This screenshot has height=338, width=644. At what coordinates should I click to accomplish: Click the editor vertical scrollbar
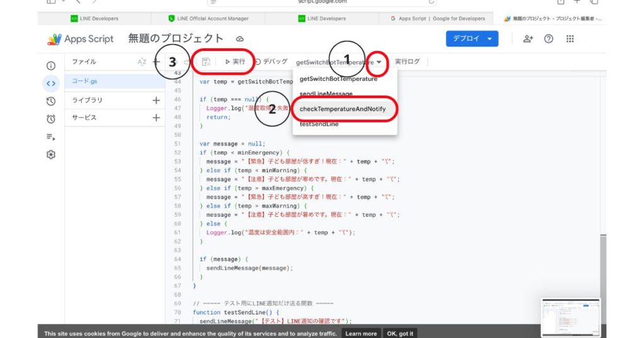point(603,280)
